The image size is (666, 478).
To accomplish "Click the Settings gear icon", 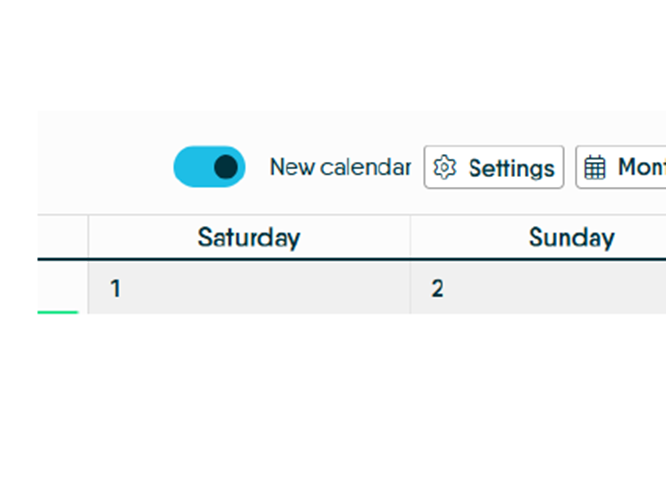I will pyautogui.click(x=445, y=167).
